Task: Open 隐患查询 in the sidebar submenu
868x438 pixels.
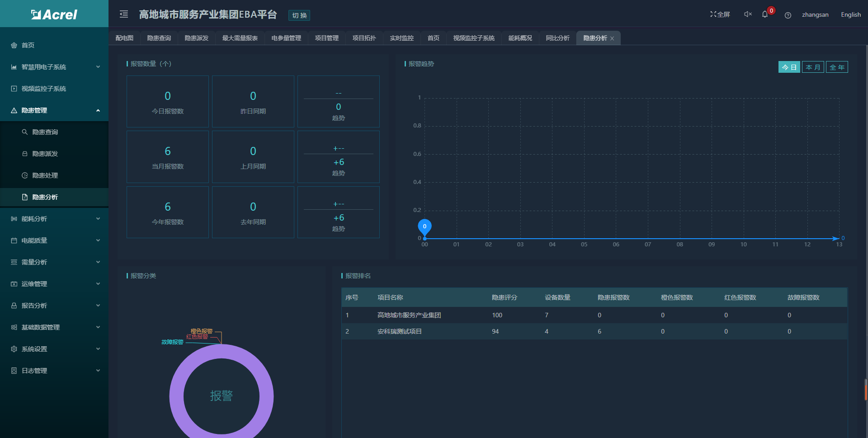Action: click(45, 132)
